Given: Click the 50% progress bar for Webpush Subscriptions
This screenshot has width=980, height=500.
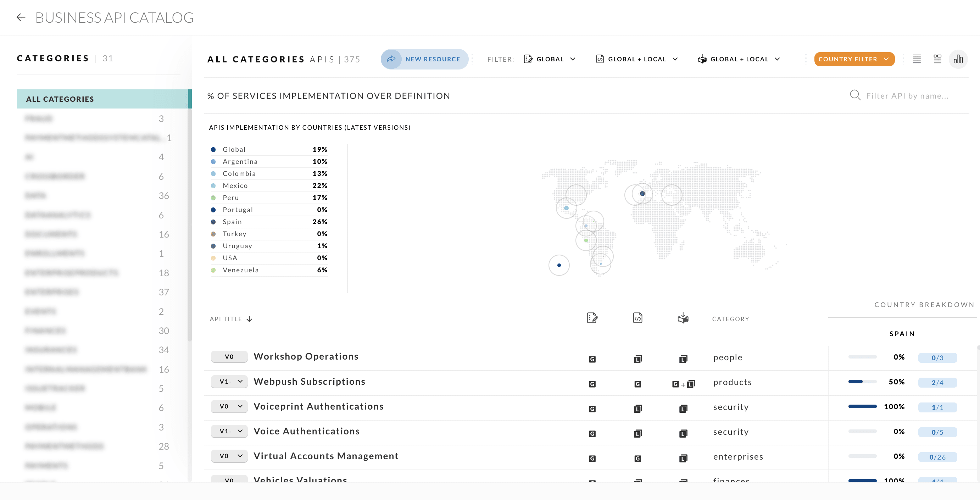Looking at the screenshot, I should coord(862,382).
